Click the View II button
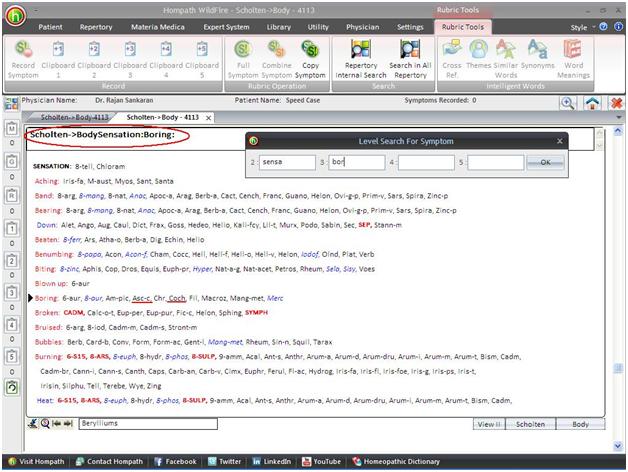The width and height of the screenshot is (628, 472). click(489, 424)
